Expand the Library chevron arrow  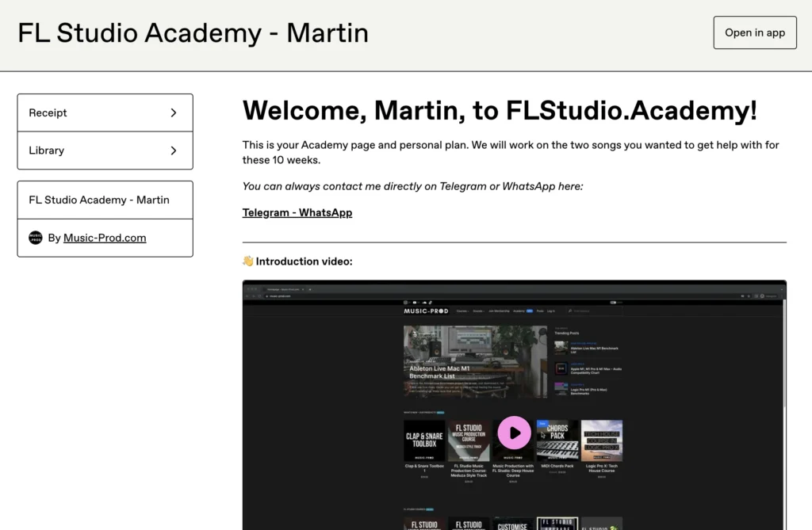[174, 151]
